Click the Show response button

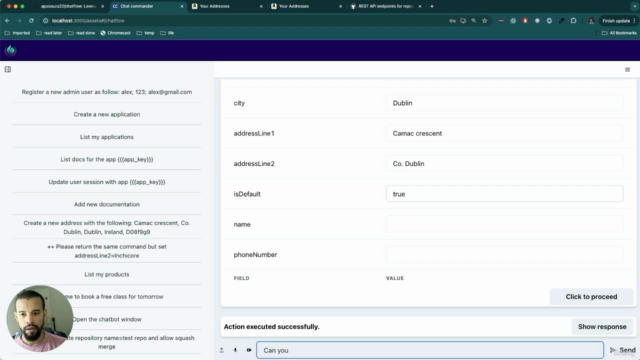[x=602, y=327]
